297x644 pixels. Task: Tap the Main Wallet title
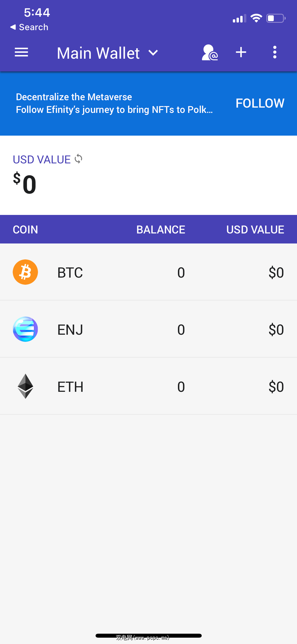[98, 53]
